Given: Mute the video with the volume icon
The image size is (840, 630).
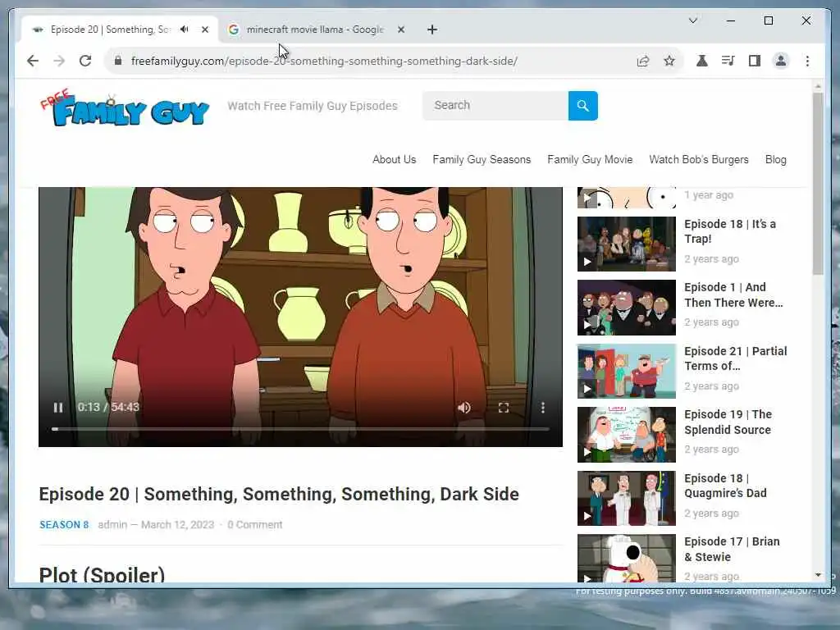Looking at the screenshot, I should point(464,408).
